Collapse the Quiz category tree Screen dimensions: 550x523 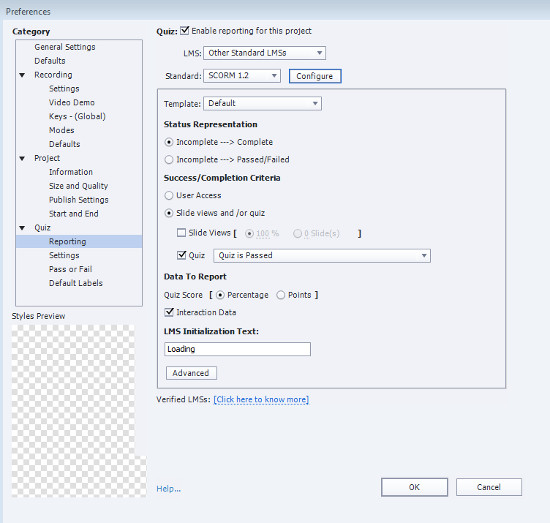22,228
